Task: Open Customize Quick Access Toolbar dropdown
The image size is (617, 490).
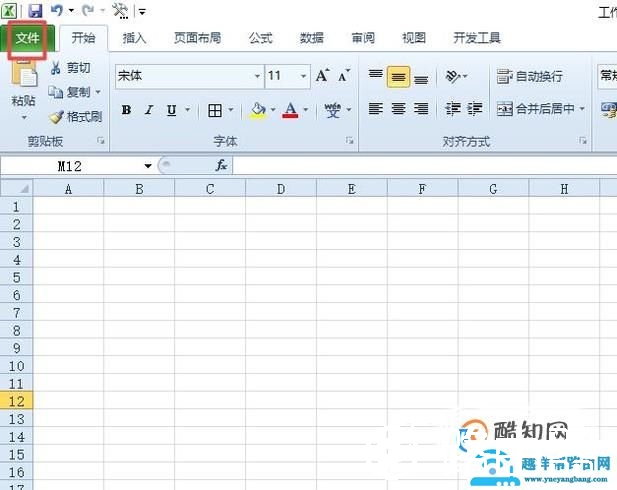Action: [142, 12]
